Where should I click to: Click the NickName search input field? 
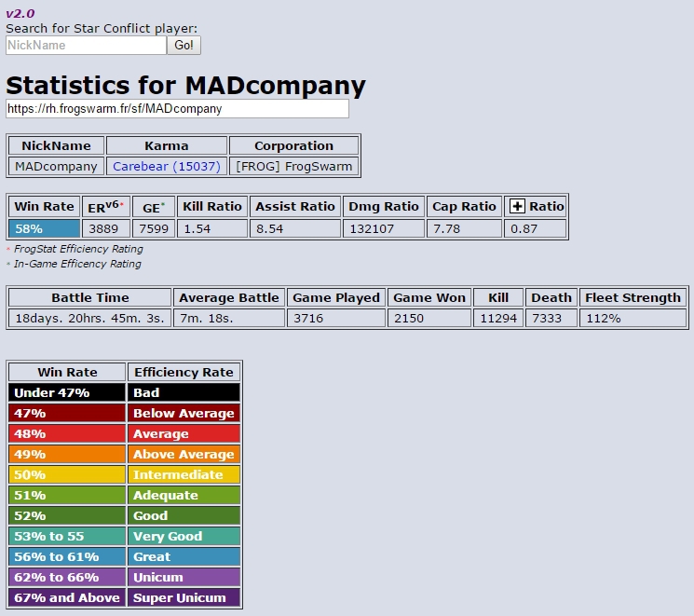click(x=86, y=45)
